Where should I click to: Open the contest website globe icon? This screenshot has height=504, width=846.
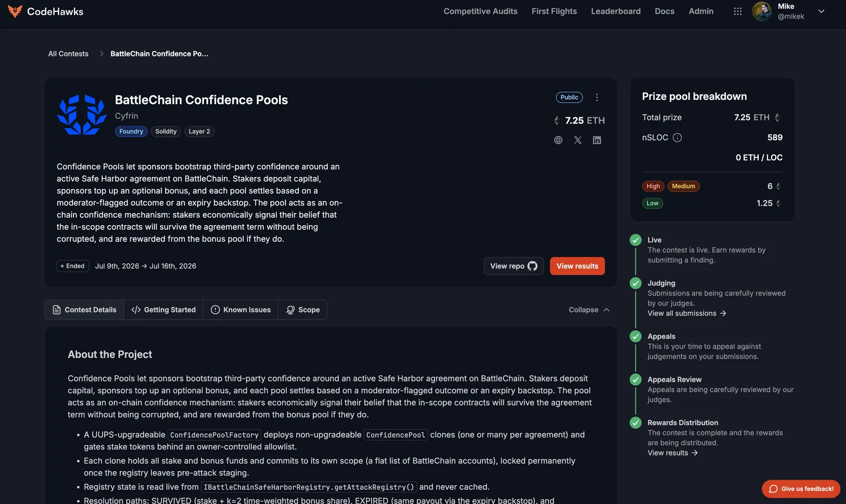[x=558, y=140]
